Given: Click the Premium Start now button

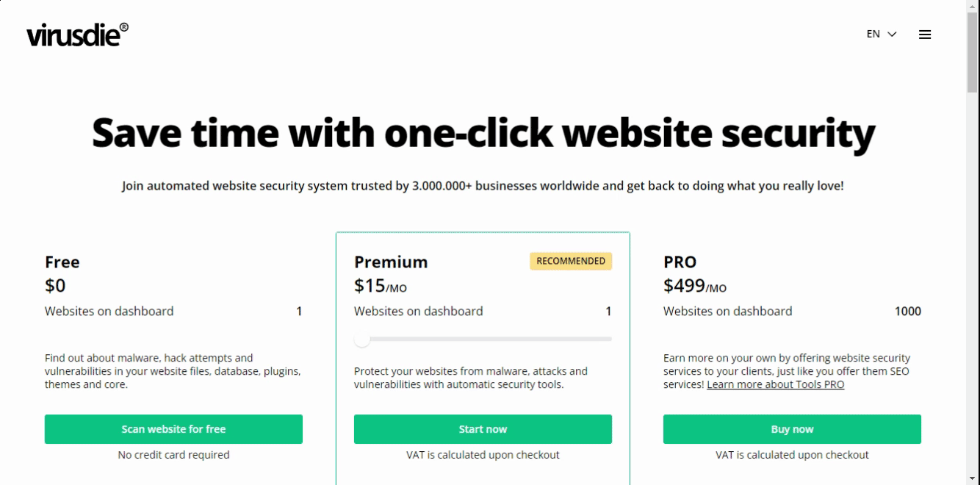Looking at the screenshot, I should [x=483, y=429].
